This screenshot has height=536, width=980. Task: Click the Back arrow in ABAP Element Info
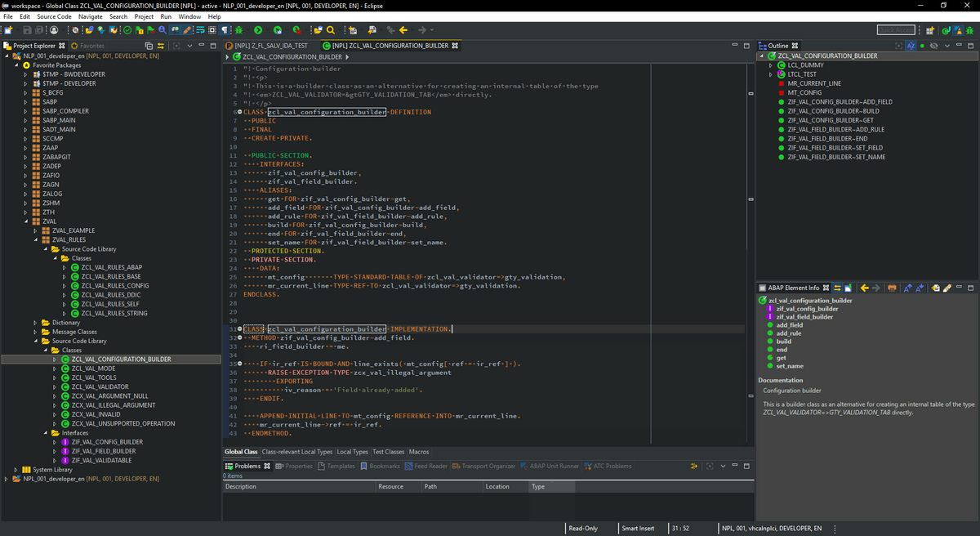click(x=865, y=288)
